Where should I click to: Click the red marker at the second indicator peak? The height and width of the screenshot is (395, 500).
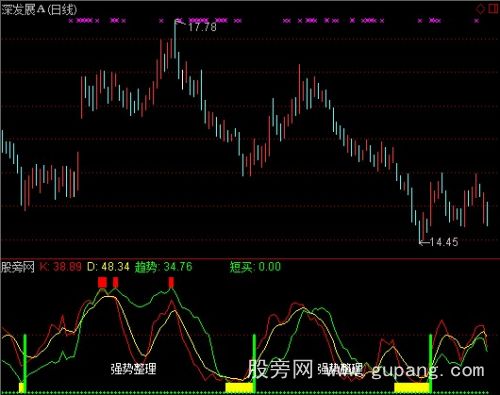click(x=171, y=282)
